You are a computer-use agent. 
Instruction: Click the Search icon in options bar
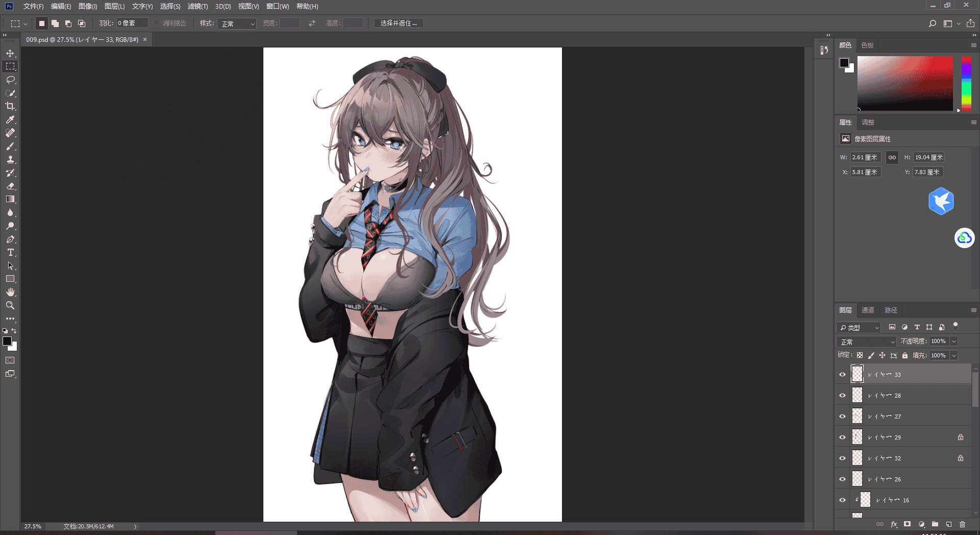(933, 23)
